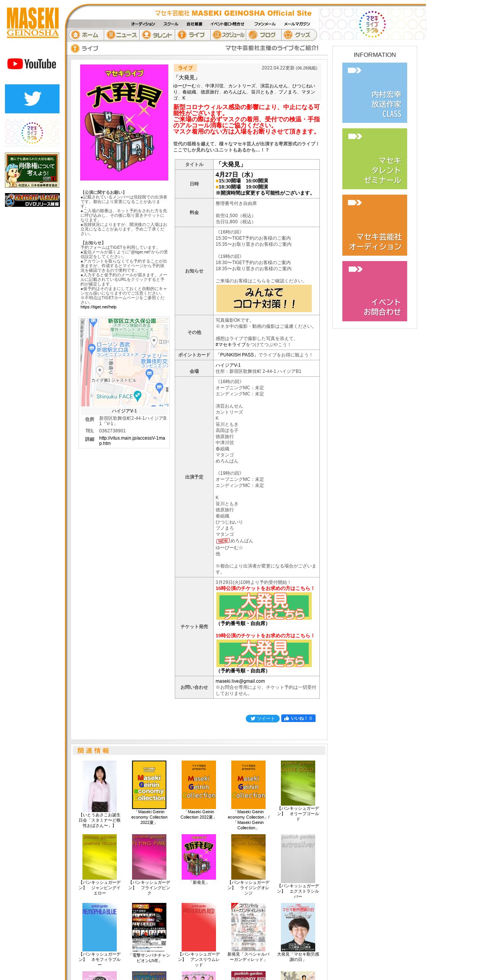Click the Maseki Live Circle header banner

point(372,24)
